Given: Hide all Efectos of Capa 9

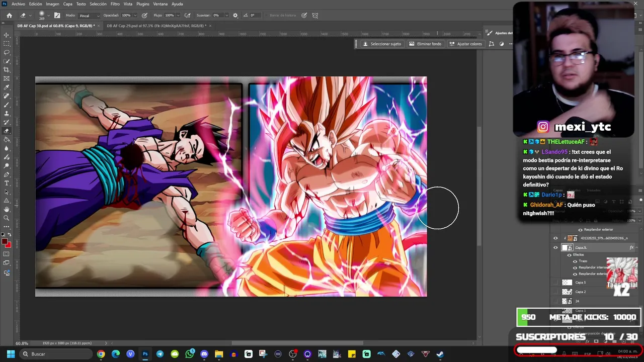Looking at the screenshot, I should 570,255.
